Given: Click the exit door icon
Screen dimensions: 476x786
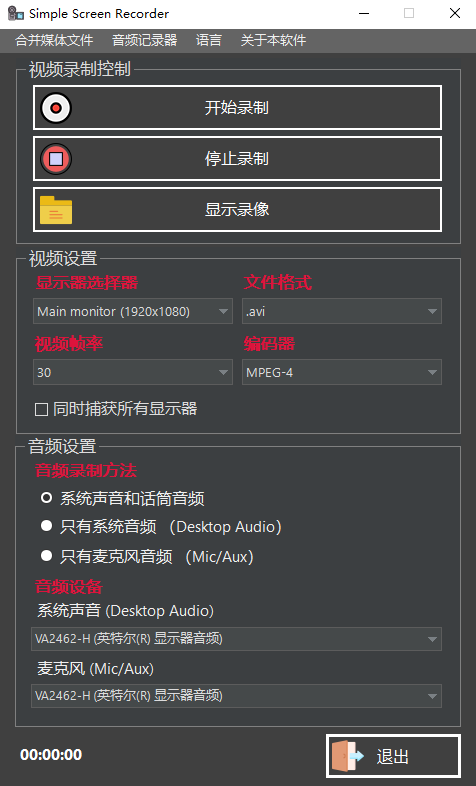Looking at the screenshot, I should point(348,755).
